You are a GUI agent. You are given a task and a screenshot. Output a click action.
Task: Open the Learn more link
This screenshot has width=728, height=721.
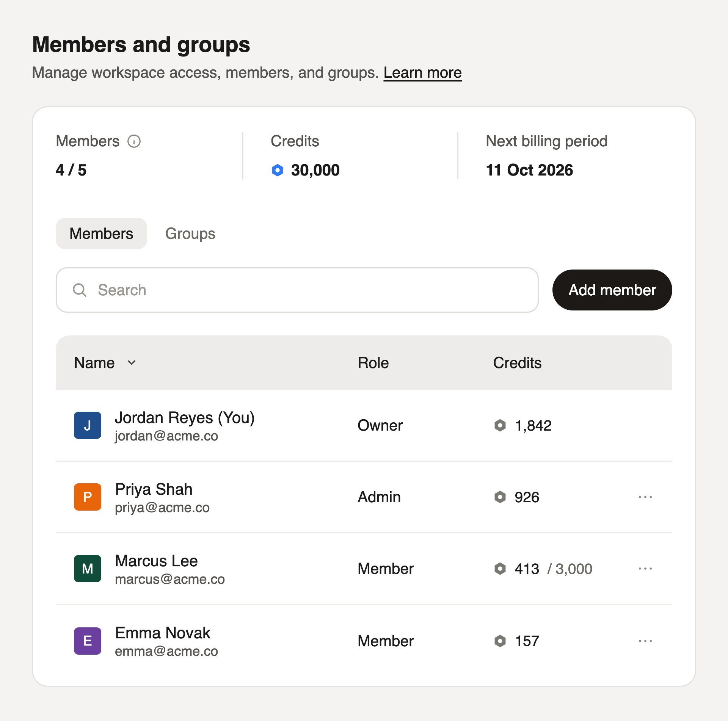(423, 72)
